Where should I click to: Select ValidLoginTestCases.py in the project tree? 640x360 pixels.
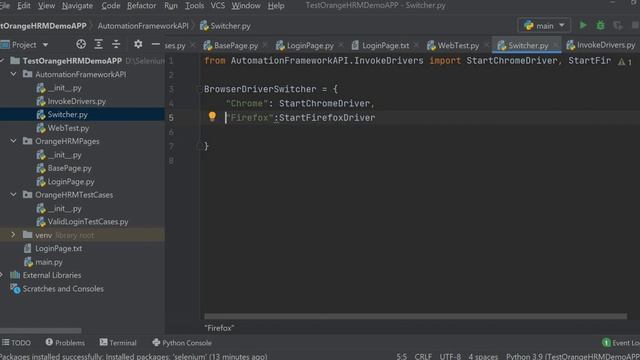pyautogui.click(x=88, y=222)
